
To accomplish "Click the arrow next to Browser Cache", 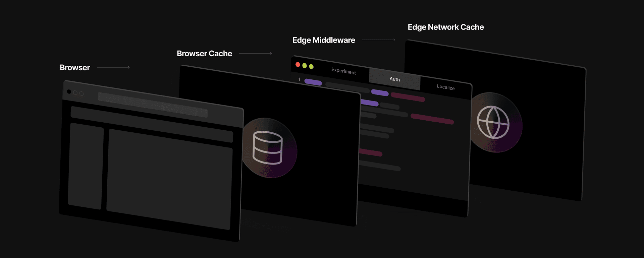I will [255, 53].
